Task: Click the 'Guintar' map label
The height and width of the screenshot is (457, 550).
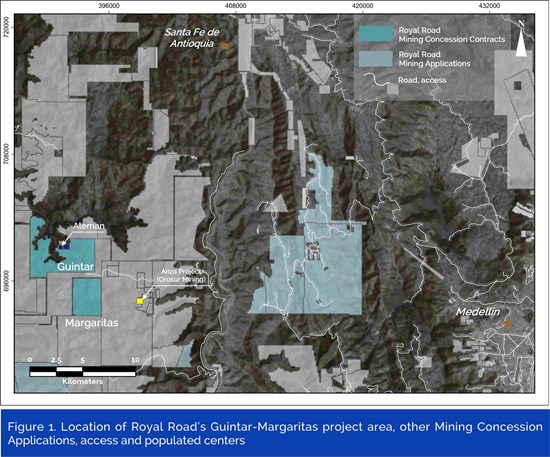Action: coord(75,267)
